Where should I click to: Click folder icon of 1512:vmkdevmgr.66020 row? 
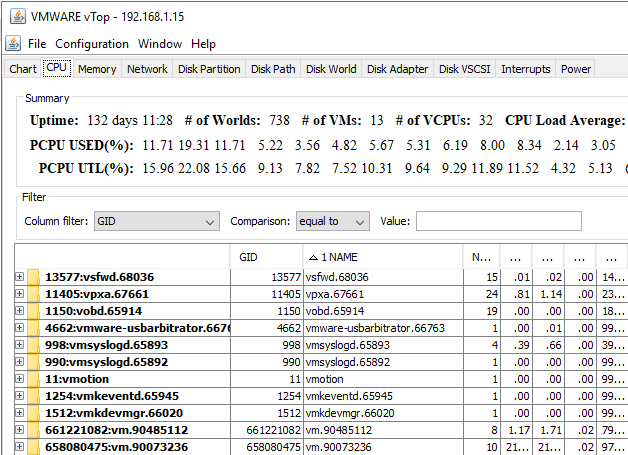coord(34,413)
